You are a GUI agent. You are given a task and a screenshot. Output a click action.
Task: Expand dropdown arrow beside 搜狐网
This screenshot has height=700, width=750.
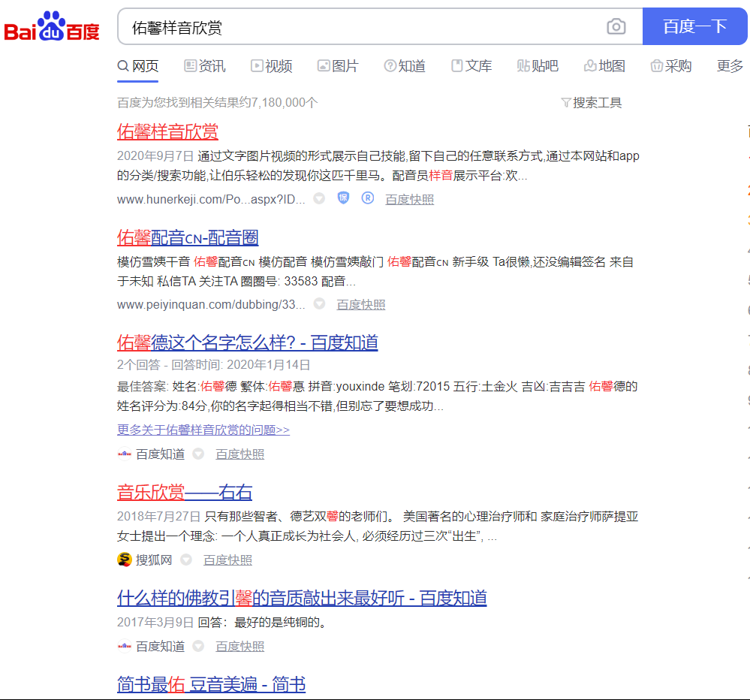pos(186,560)
